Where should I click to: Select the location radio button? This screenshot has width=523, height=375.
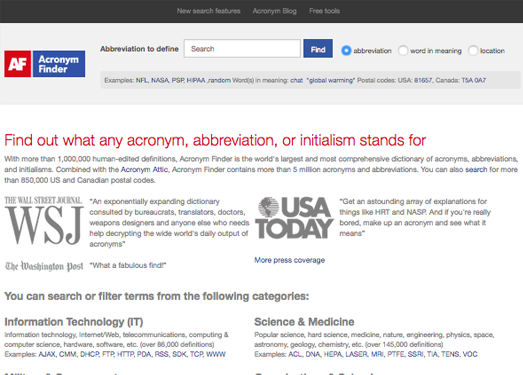click(473, 50)
